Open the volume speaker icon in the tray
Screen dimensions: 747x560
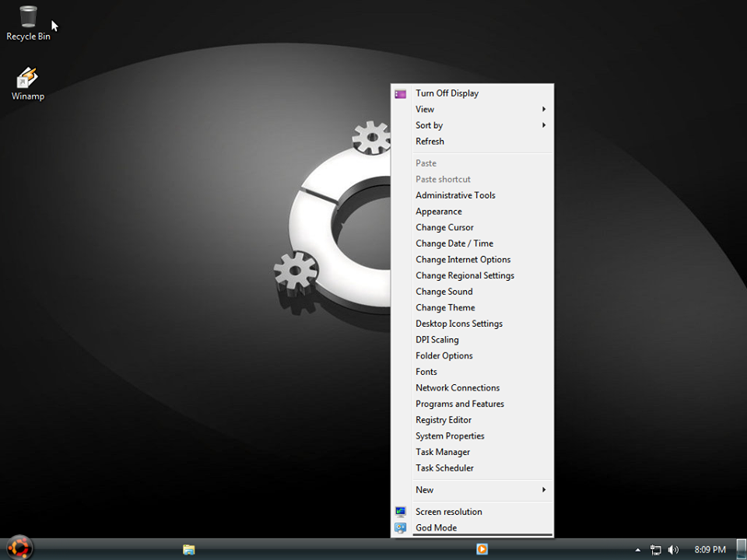[x=672, y=550]
